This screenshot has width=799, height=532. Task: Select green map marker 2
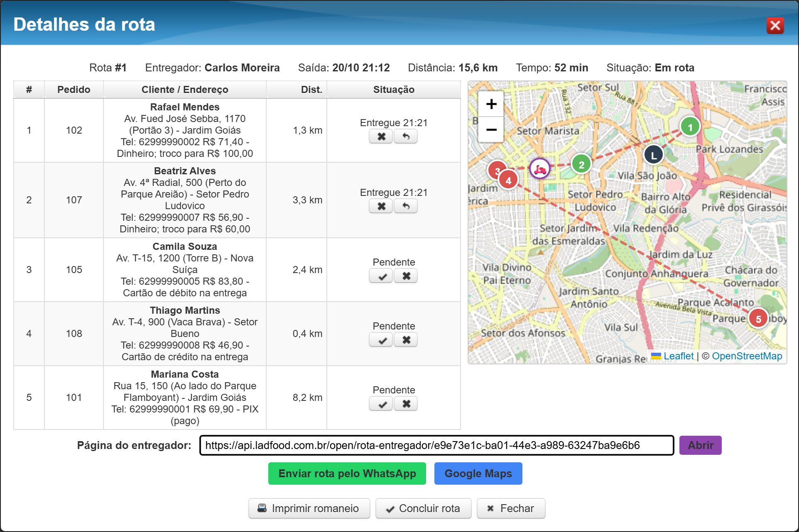click(581, 164)
